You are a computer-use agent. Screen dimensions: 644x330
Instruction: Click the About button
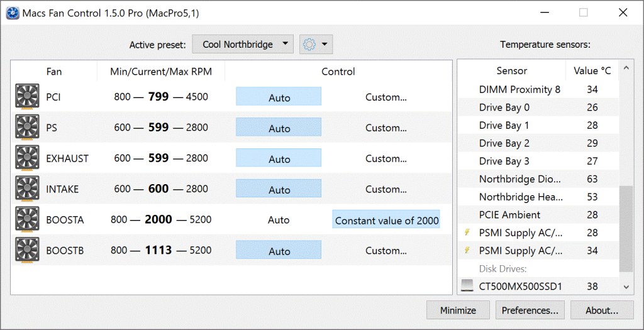click(601, 310)
